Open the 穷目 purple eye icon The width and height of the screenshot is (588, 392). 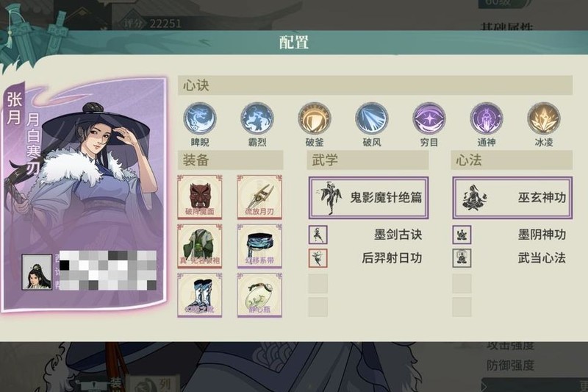[x=429, y=119]
